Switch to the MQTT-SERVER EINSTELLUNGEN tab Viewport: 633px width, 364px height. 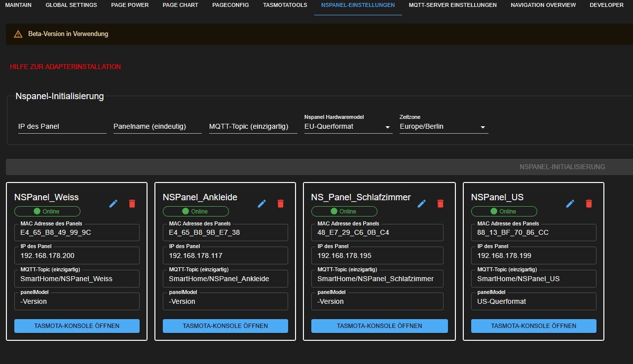coord(452,5)
